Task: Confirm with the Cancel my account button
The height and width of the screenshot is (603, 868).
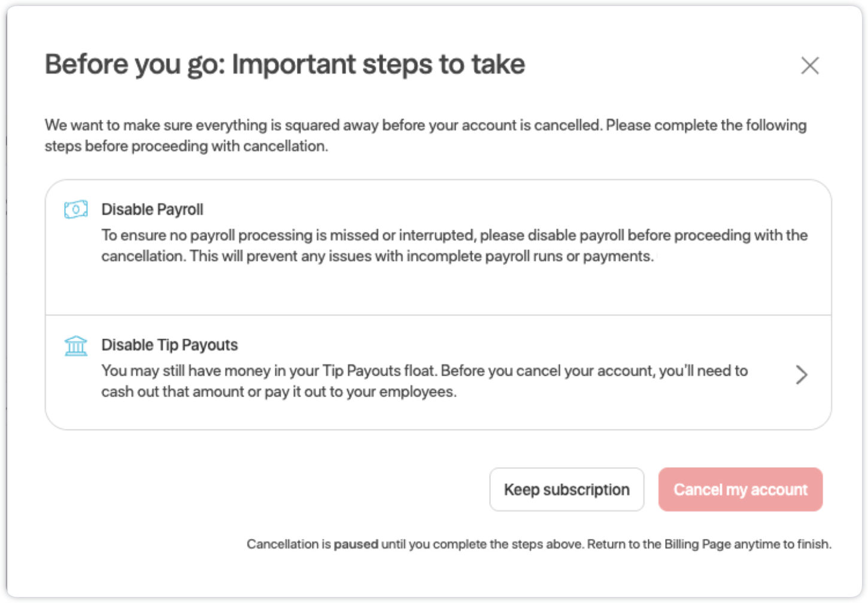Action: click(740, 489)
